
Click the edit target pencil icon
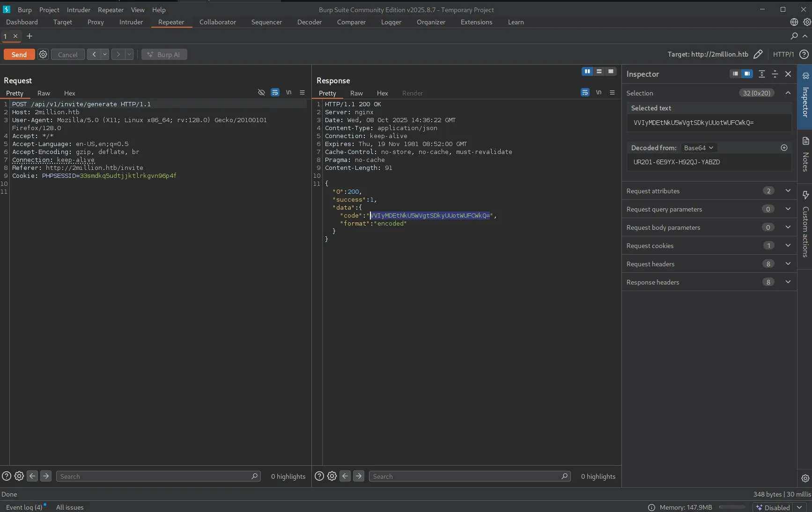click(758, 54)
